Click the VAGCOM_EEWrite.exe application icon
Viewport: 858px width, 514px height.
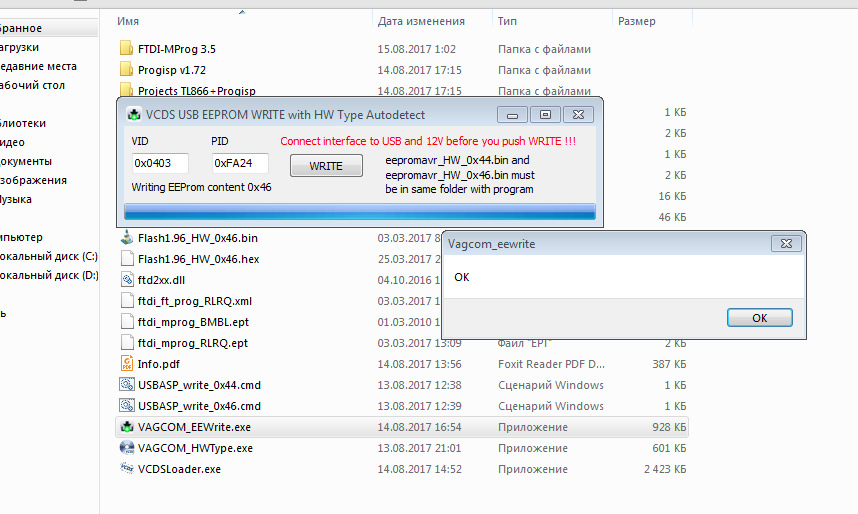[126, 426]
